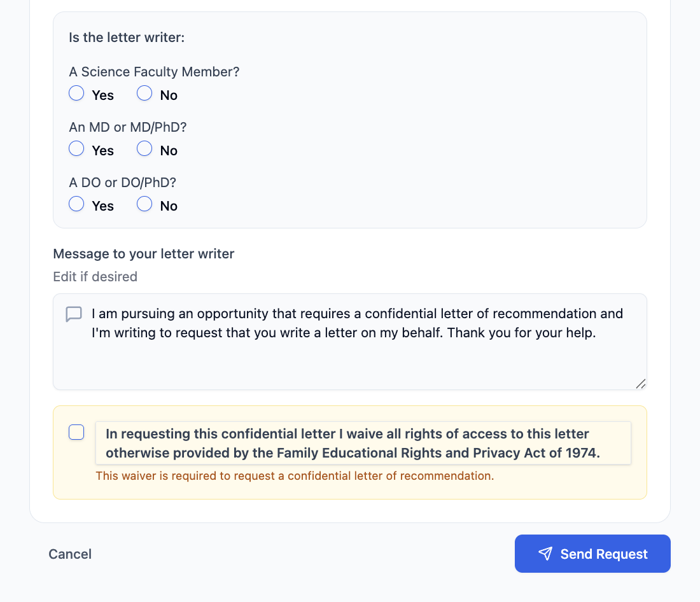The width and height of the screenshot is (700, 602).
Task: Enable the confidential letter waiver agreement
Action: [76, 432]
